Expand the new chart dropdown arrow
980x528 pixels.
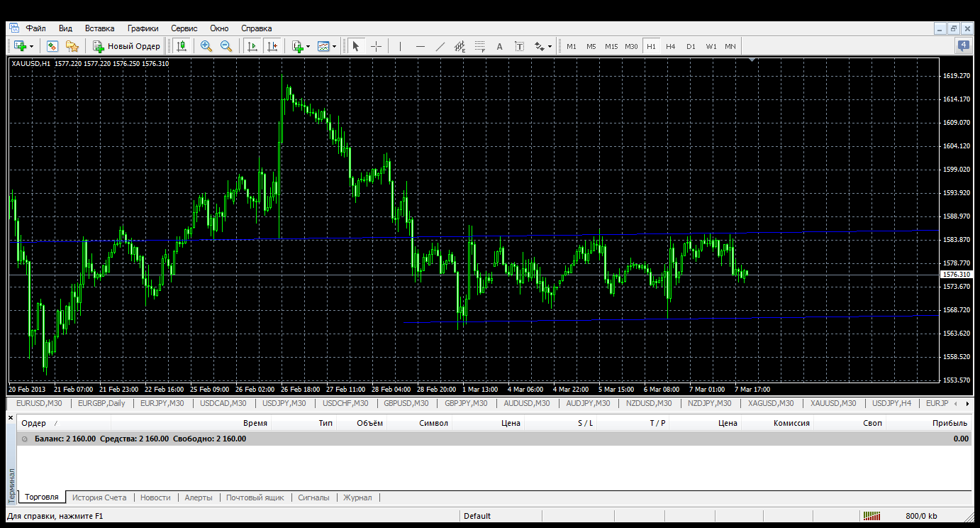31,46
